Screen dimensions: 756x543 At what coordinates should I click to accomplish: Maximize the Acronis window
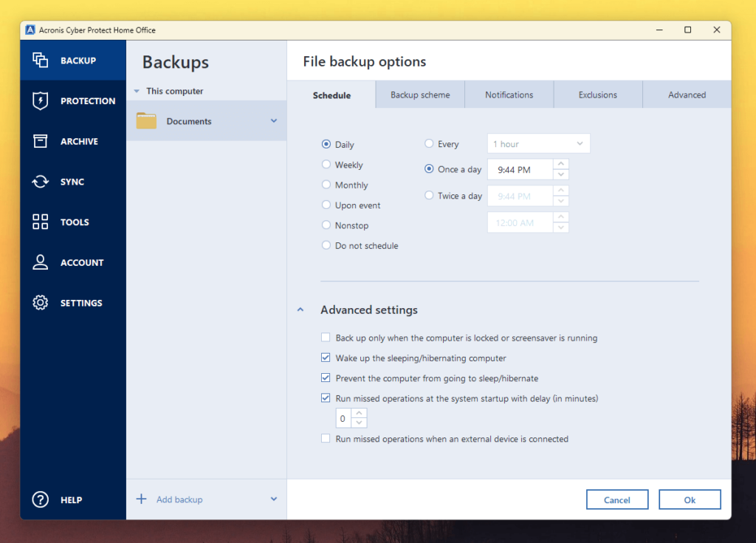pyautogui.click(x=687, y=30)
